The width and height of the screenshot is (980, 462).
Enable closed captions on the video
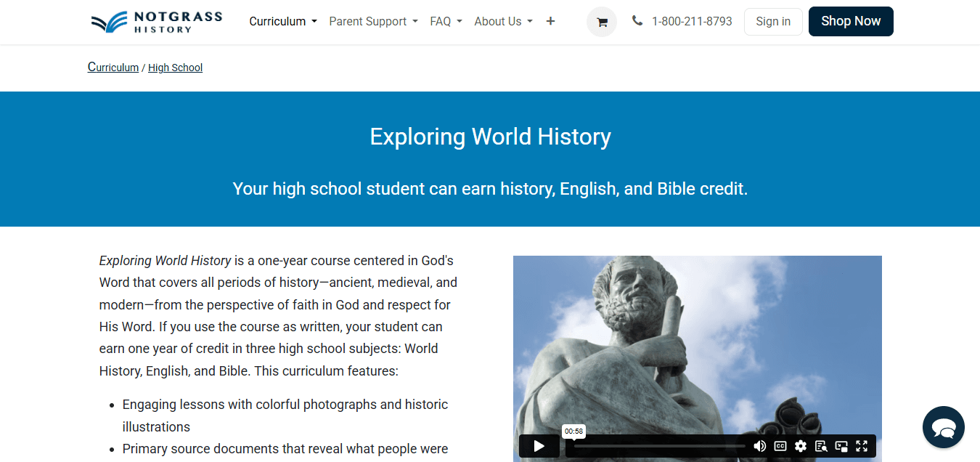780,445
